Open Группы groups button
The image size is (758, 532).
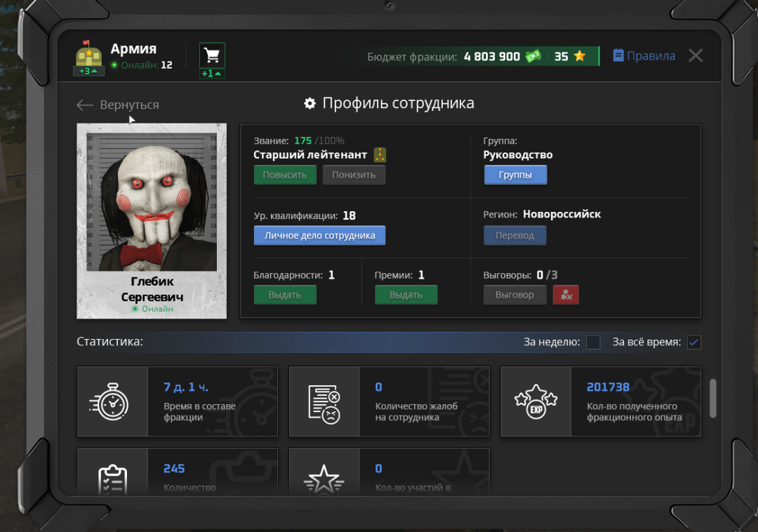pyautogui.click(x=515, y=175)
